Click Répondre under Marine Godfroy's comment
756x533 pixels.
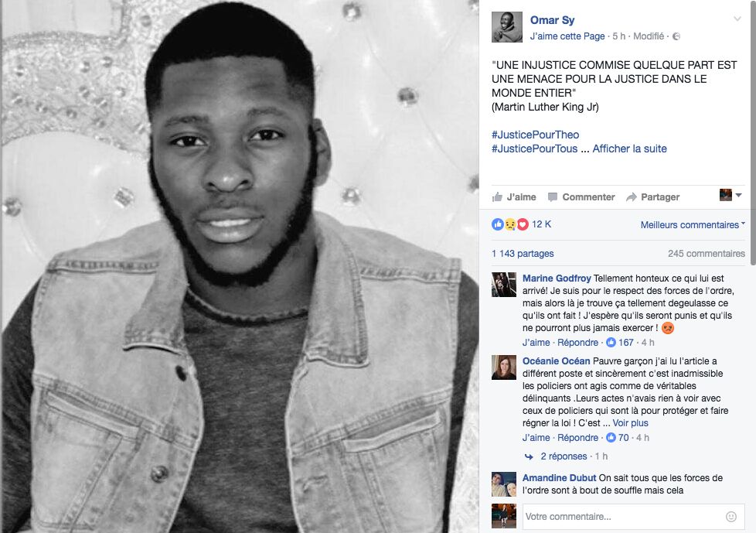click(577, 343)
